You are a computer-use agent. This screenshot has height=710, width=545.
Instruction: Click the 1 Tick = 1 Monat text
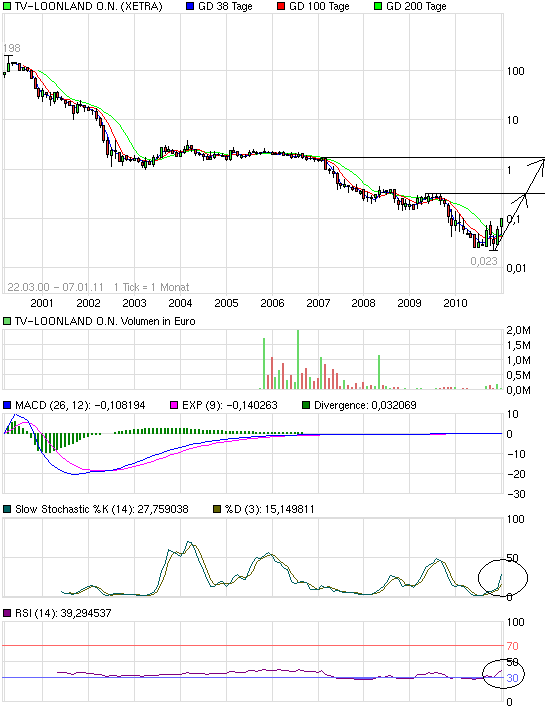152,287
